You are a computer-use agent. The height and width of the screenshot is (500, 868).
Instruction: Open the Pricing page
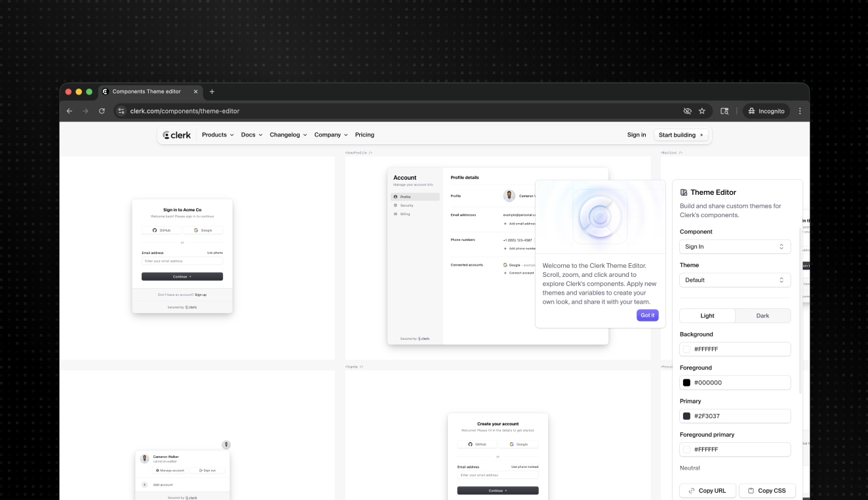pyautogui.click(x=365, y=135)
